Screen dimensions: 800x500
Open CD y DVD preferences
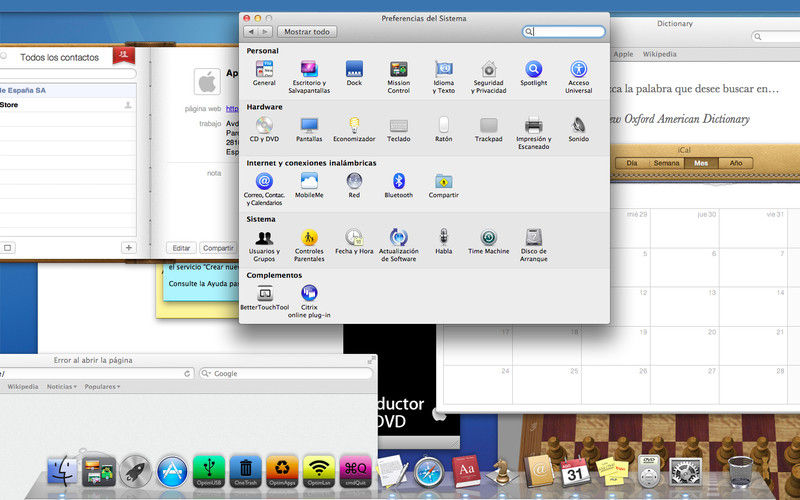pyautogui.click(x=264, y=130)
